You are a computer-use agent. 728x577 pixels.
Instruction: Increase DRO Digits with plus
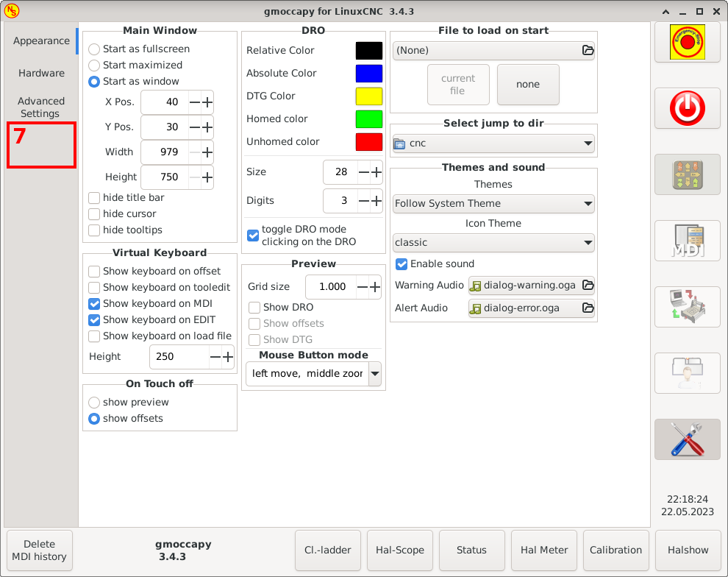[376, 201]
